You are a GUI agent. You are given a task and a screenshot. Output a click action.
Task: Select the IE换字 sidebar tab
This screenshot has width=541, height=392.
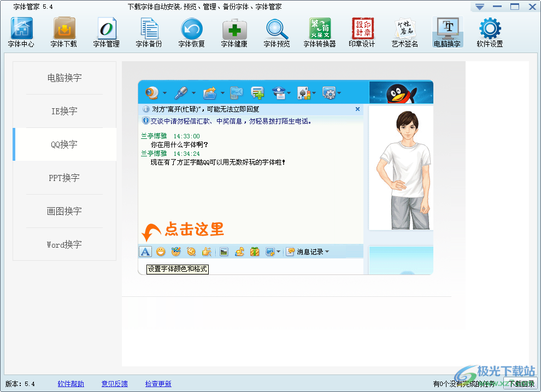pyautogui.click(x=64, y=112)
